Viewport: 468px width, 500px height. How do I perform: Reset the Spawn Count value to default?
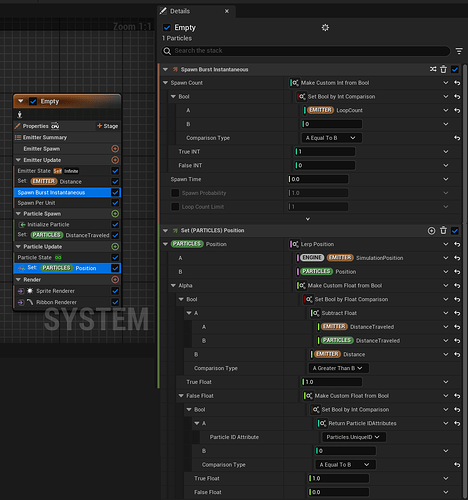click(457, 83)
